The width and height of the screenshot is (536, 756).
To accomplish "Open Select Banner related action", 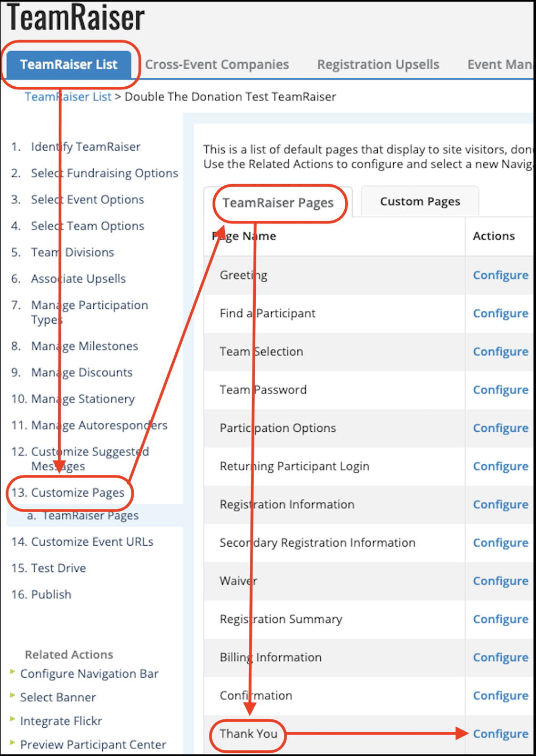I will [x=58, y=697].
